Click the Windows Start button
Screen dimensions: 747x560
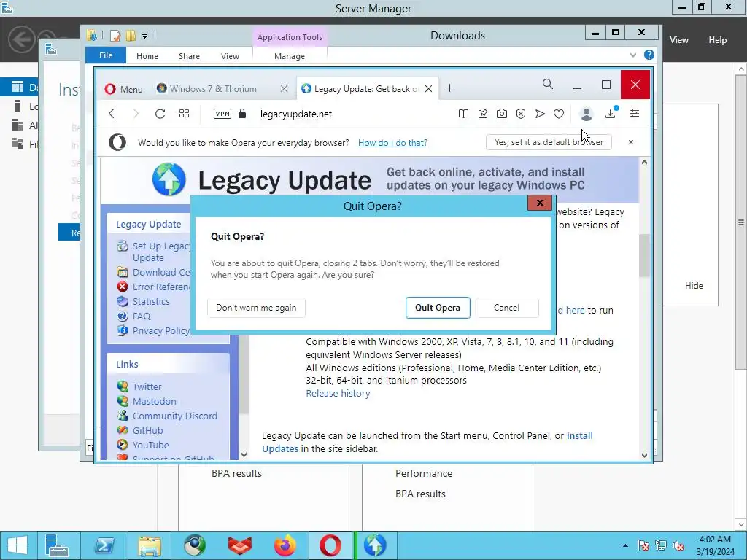tap(18, 545)
